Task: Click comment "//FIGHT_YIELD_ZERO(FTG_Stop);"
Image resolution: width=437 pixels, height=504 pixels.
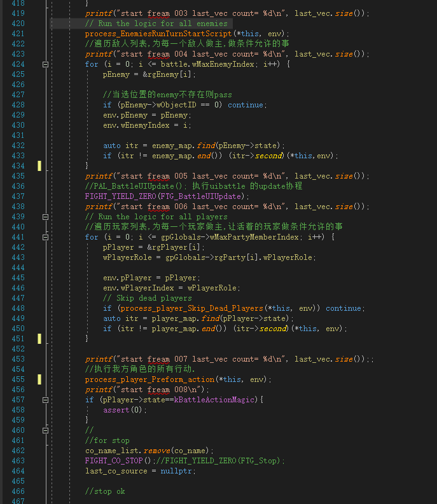Action: point(221,461)
